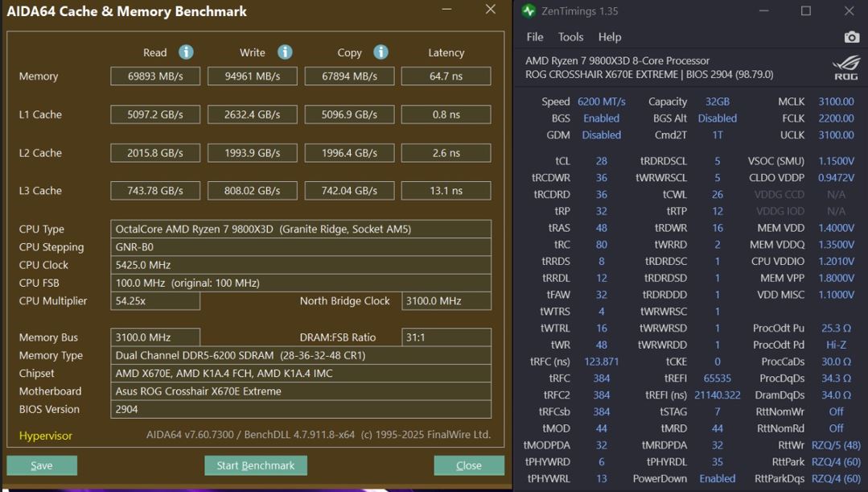Click L3 Cache Read value 743.78 GB/s
The height and width of the screenshot is (492, 868).
tap(155, 191)
